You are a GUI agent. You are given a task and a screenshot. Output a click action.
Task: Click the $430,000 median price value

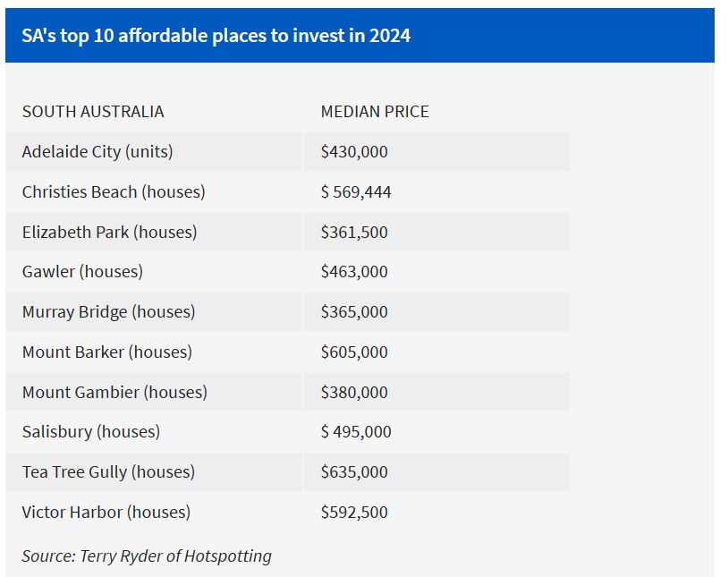pos(354,152)
